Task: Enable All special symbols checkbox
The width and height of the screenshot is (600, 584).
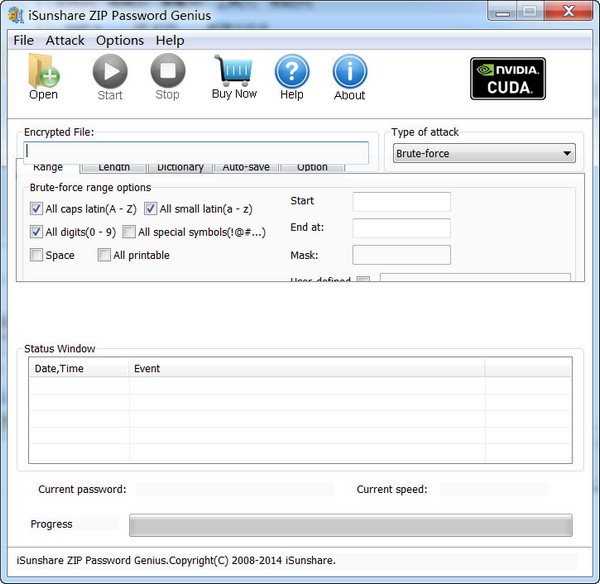Action: pyautogui.click(x=129, y=232)
